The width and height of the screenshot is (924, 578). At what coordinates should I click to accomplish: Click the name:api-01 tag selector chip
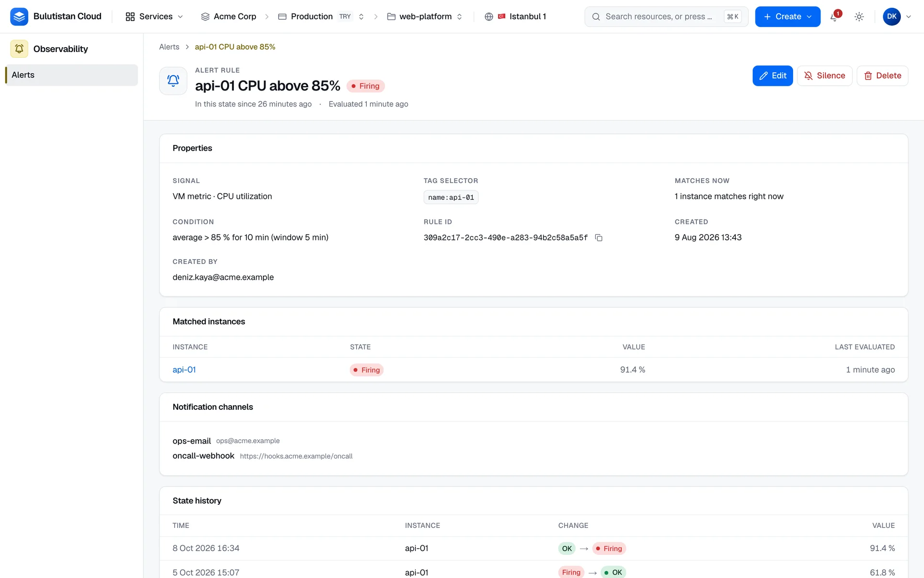click(451, 197)
